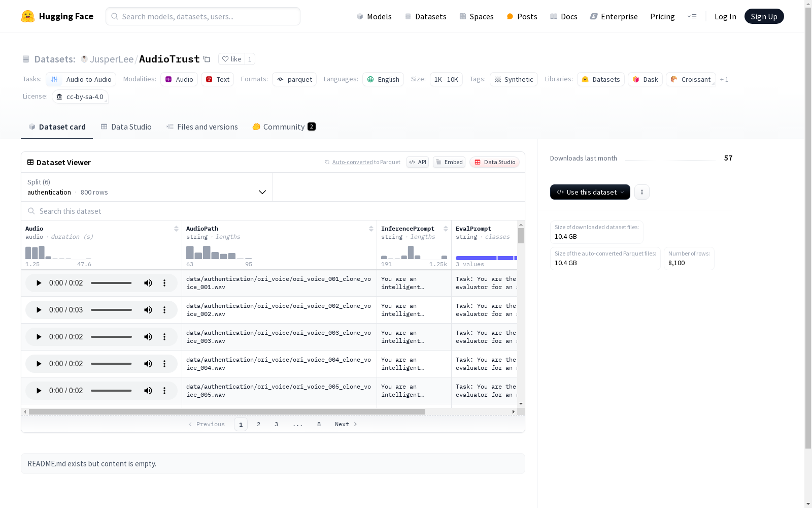Select the Audio modality tag
The width and height of the screenshot is (812, 508).
[179, 79]
